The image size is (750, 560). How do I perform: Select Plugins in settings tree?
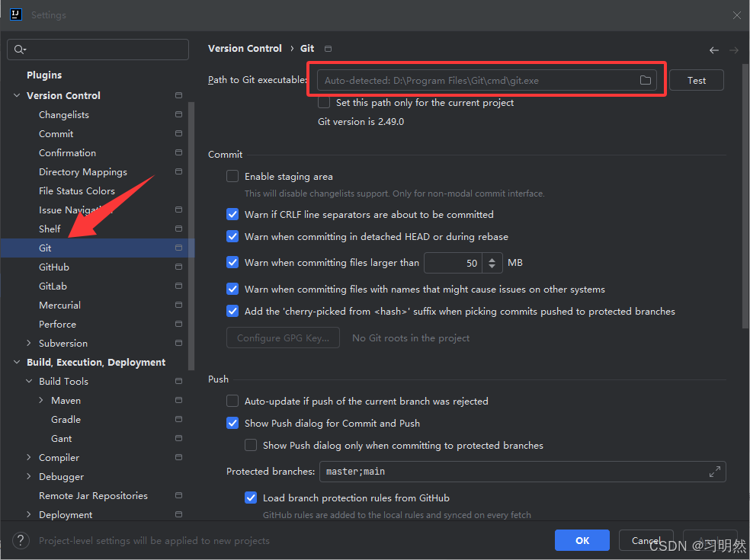pyautogui.click(x=44, y=75)
